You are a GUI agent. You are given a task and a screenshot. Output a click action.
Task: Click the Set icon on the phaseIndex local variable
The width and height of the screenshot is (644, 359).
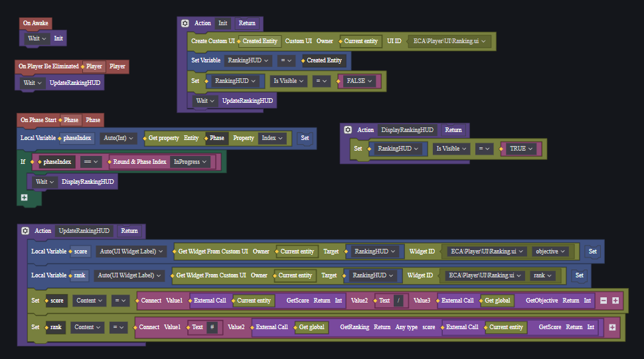click(305, 138)
